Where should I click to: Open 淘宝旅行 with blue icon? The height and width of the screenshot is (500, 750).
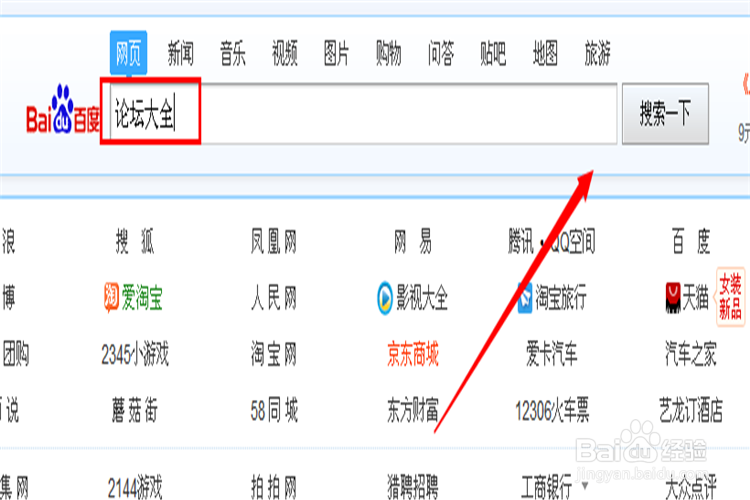[x=551, y=298]
